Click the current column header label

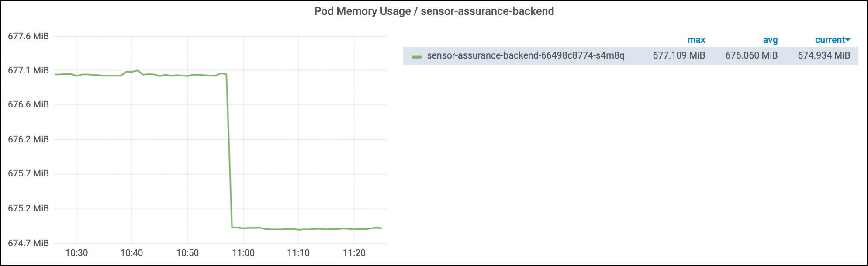coord(830,40)
